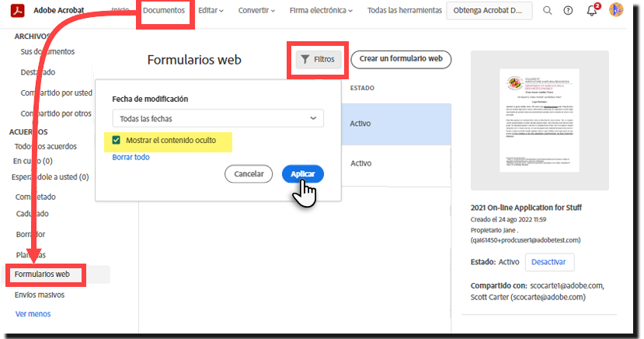Click the document preview thumbnail
Viewport: 644px width, 339px height.
(x=540, y=121)
